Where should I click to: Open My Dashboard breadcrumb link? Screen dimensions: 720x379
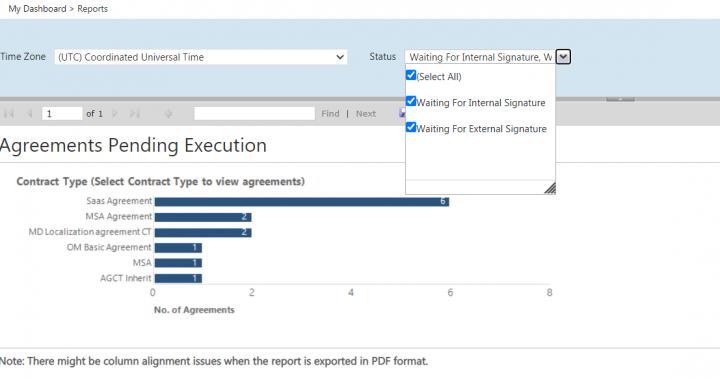coord(37,9)
